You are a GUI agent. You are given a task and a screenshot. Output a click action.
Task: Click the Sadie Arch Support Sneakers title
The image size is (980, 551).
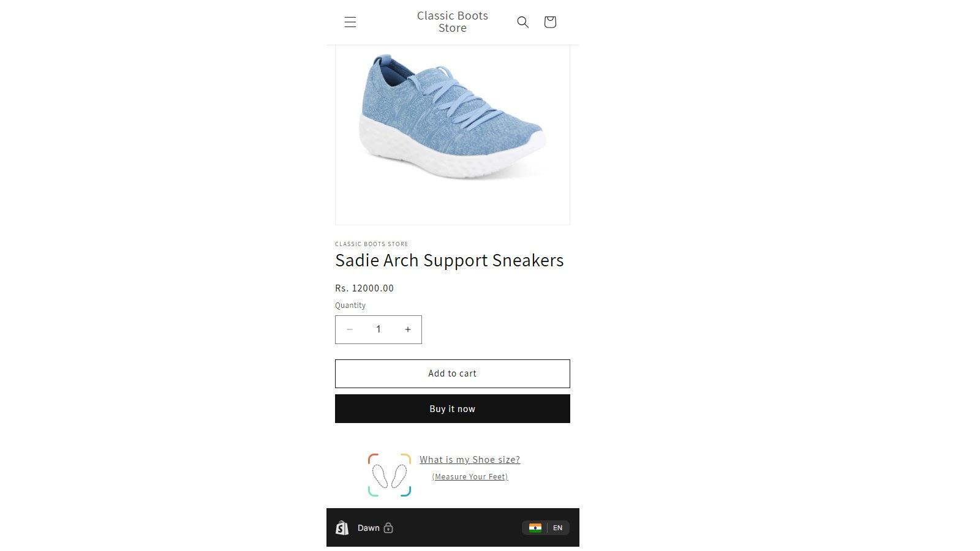(449, 260)
